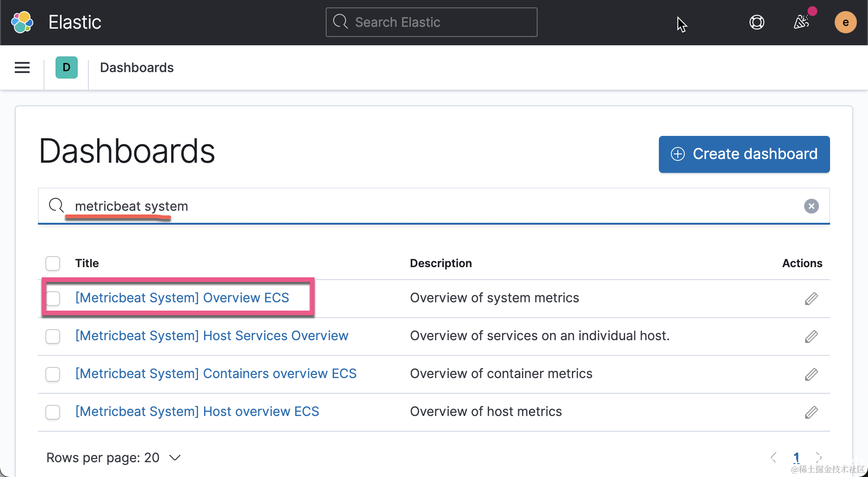Expand the Rows per page dropdown

click(x=113, y=458)
